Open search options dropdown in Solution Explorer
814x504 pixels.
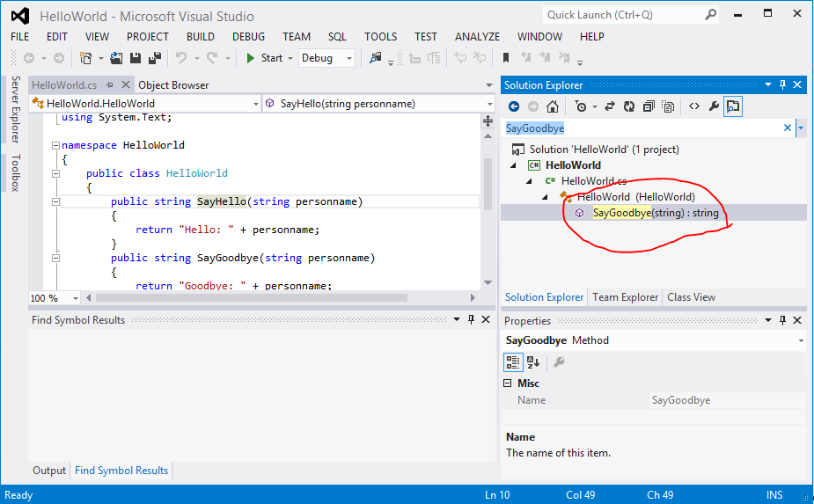point(801,128)
